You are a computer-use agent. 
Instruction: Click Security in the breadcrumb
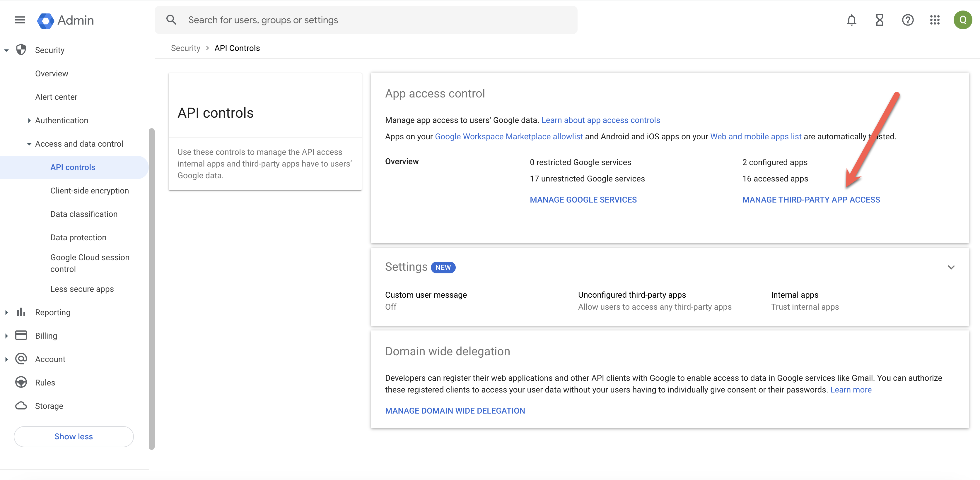[x=186, y=48]
